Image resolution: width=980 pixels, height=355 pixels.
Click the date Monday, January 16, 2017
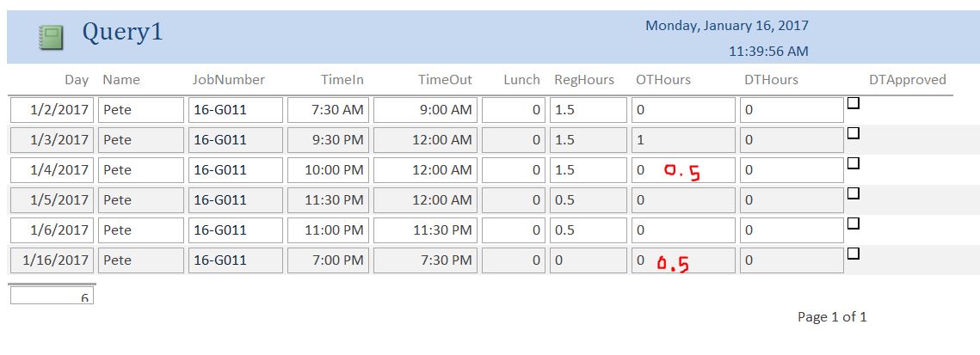click(727, 26)
